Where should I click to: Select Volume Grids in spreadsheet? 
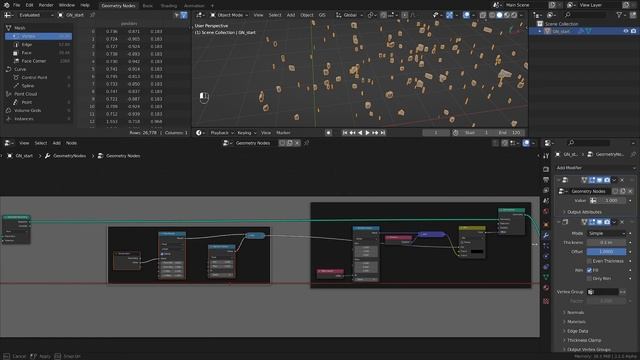[38, 110]
